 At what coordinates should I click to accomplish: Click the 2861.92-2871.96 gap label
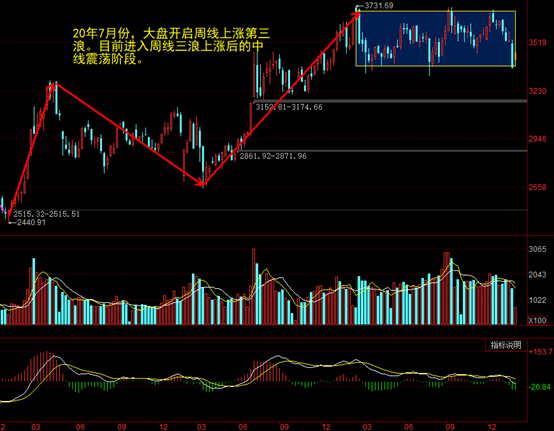pyautogui.click(x=273, y=156)
